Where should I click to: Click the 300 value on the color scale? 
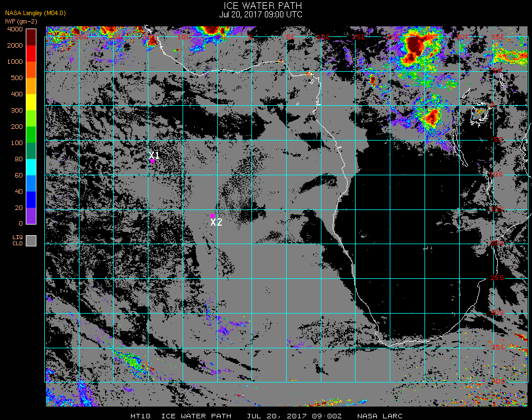tap(17, 110)
